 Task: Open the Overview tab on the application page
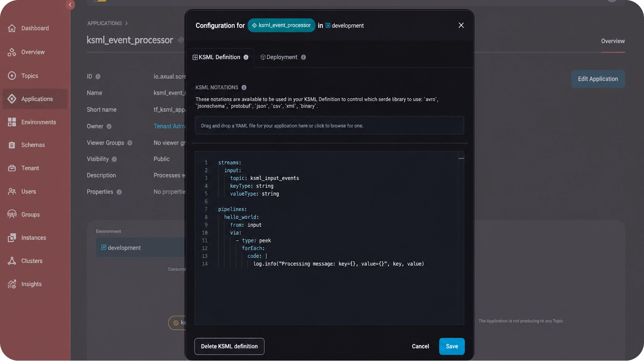point(613,41)
